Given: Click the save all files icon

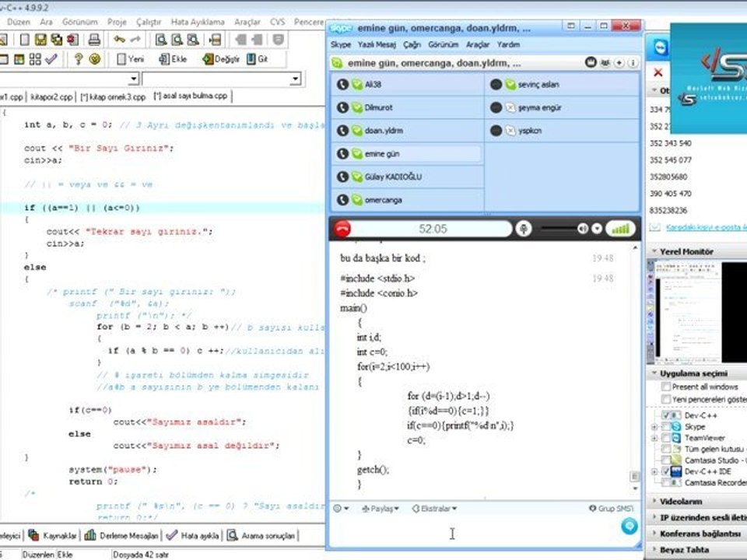Looking at the screenshot, I should pos(57,40).
